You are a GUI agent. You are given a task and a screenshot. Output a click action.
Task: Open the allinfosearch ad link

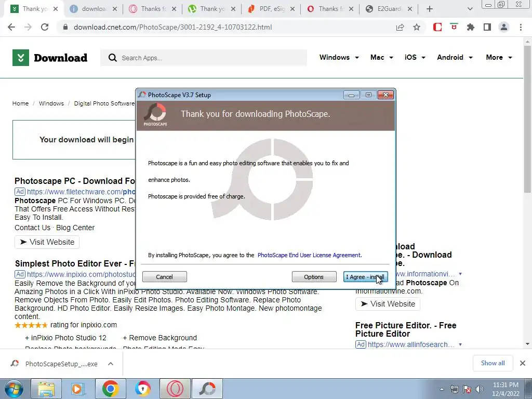(x=411, y=344)
